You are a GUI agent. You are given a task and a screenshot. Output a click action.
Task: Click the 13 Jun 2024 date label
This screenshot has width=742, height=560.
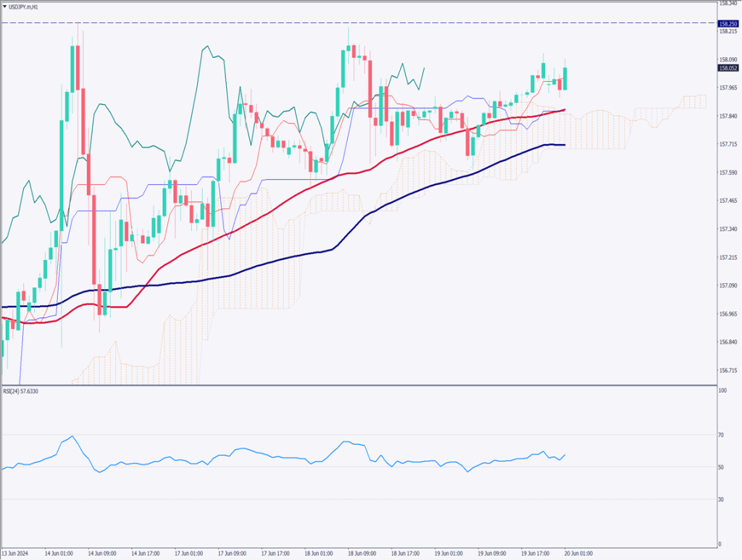click(17, 553)
